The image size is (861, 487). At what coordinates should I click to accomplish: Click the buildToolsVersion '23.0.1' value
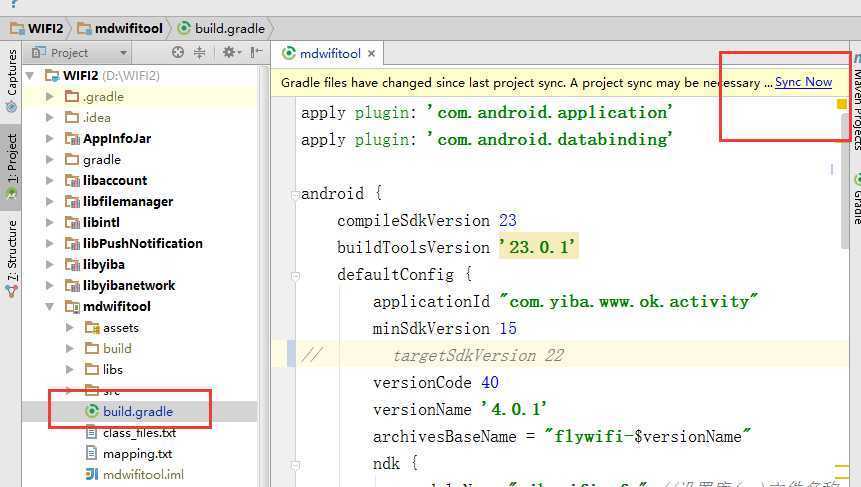[x=538, y=247]
